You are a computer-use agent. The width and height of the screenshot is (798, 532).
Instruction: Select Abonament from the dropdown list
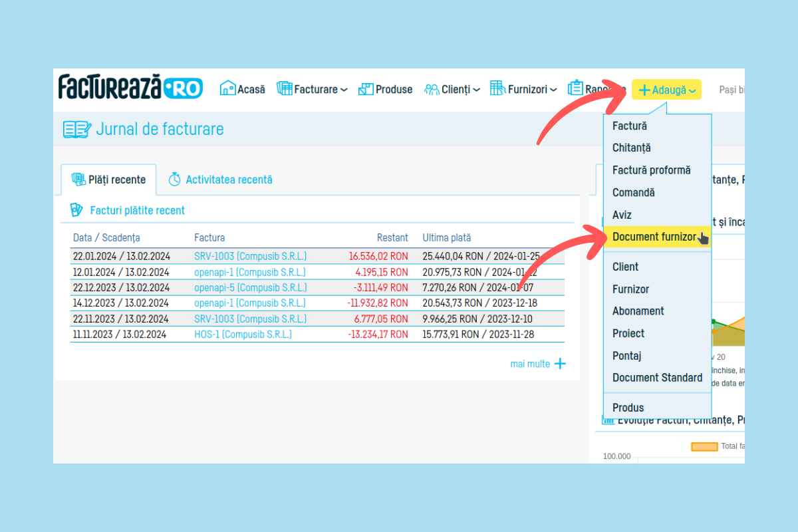click(638, 311)
